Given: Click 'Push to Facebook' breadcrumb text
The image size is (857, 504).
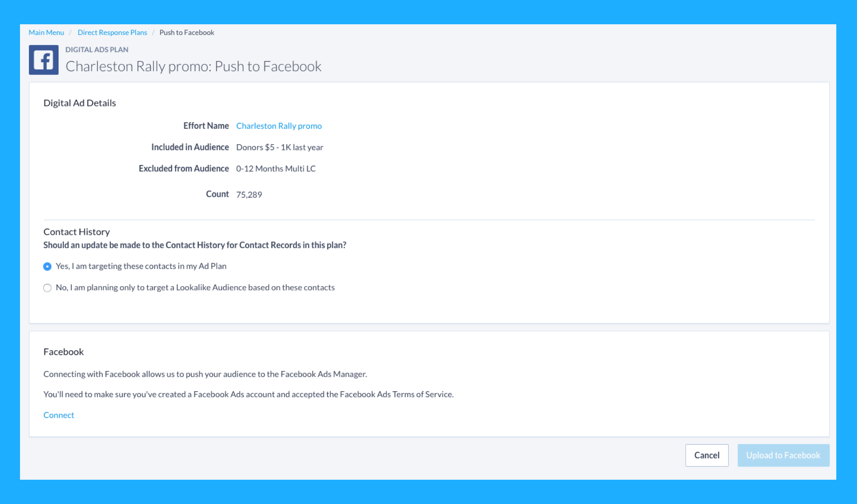Looking at the screenshot, I should [187, 32].
